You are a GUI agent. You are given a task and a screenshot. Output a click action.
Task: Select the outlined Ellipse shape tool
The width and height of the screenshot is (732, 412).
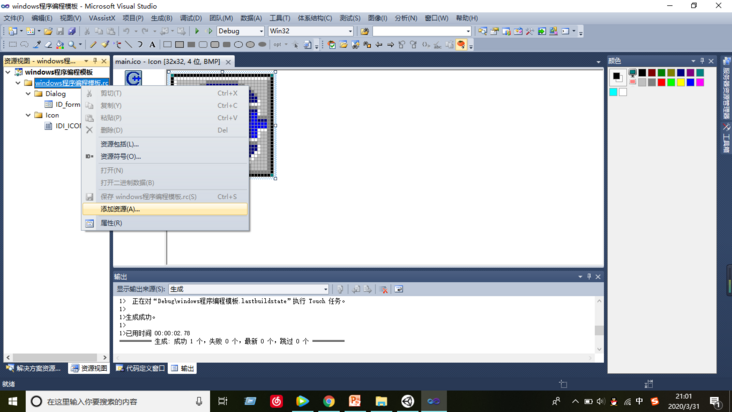pos(239,45)
